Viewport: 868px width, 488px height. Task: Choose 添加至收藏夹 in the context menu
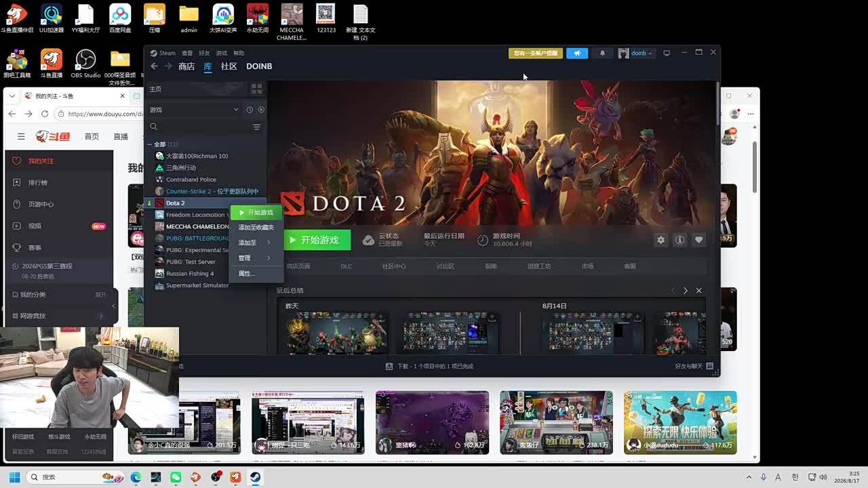tap(256, 228)
